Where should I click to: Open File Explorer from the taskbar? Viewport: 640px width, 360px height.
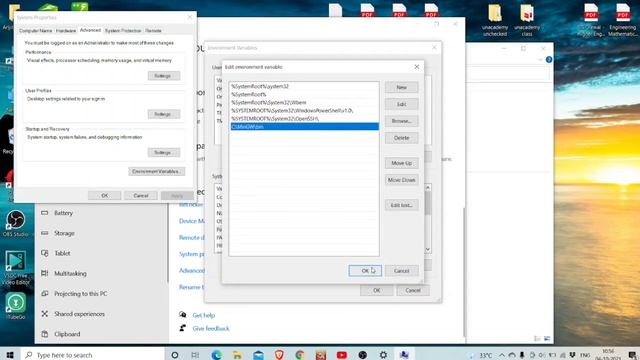(x=237, y=355)
